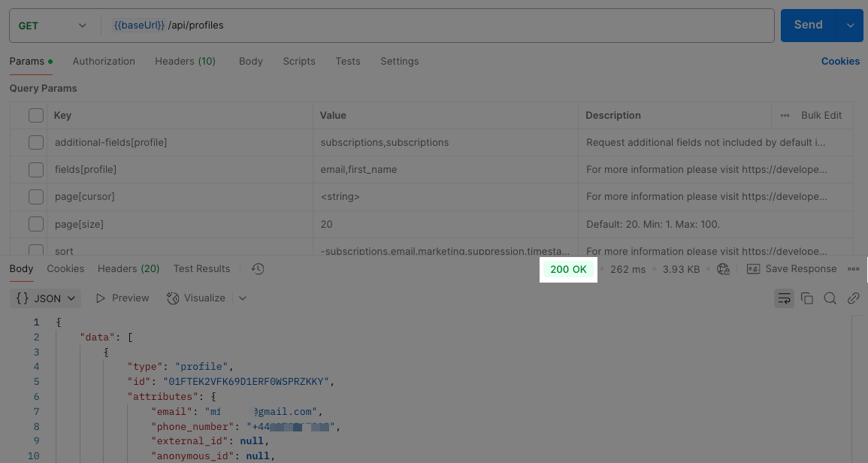Open Bulk Edit for query parameters
The width and height of the screenshot is (868, 463).
coord(821,115)
